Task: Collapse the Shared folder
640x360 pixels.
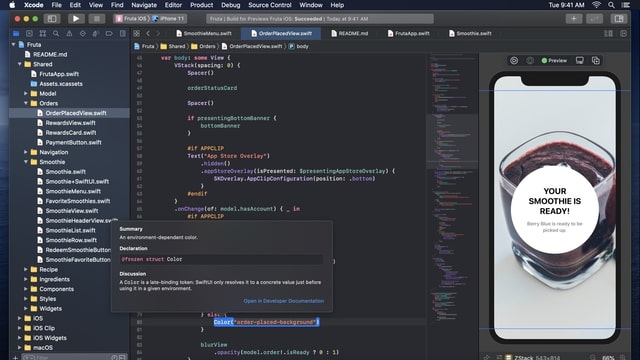Action: (x=20, y=64)
